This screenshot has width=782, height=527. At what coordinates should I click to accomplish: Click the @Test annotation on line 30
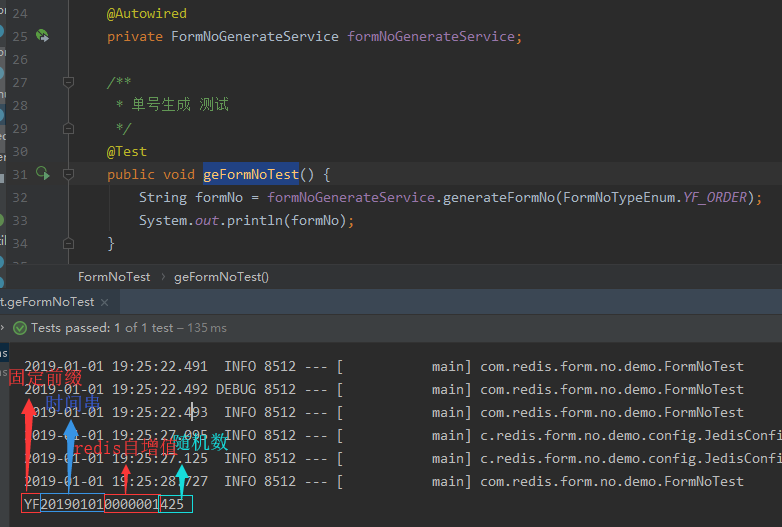point(127,151)
